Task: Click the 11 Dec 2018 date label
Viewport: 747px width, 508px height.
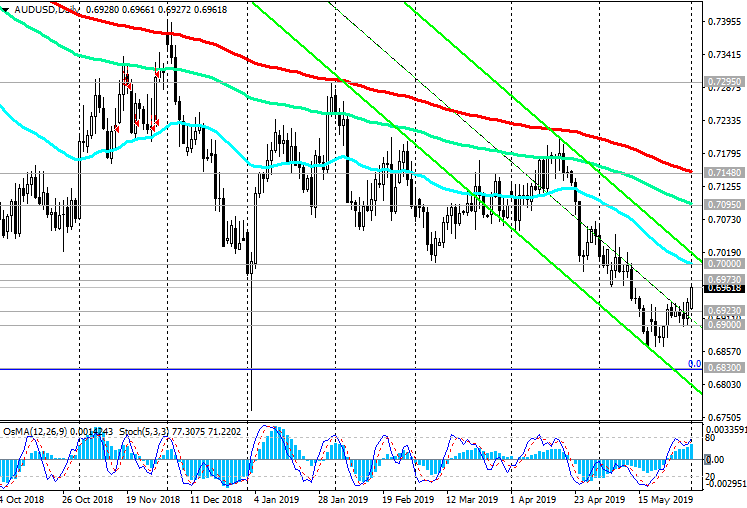Action: click(216, 500)
